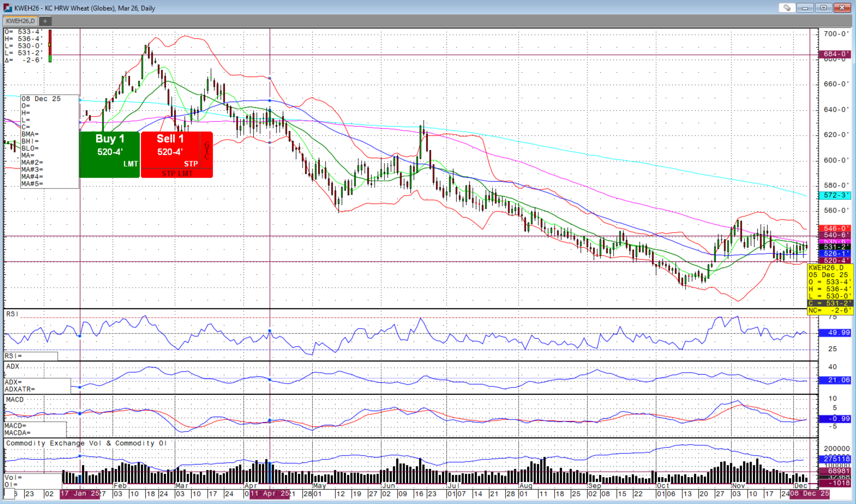This screenshot has height=504, width=856.
Task: Click the Sell 1 520-4' STP button
Action: [170, 150]
